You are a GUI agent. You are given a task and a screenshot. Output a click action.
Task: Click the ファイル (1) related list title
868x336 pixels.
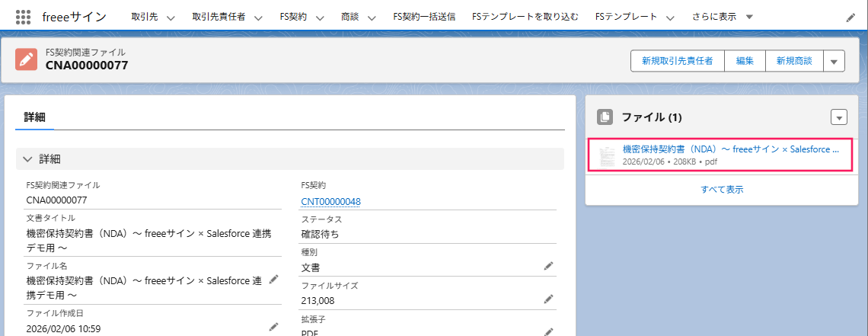point(652,117)
